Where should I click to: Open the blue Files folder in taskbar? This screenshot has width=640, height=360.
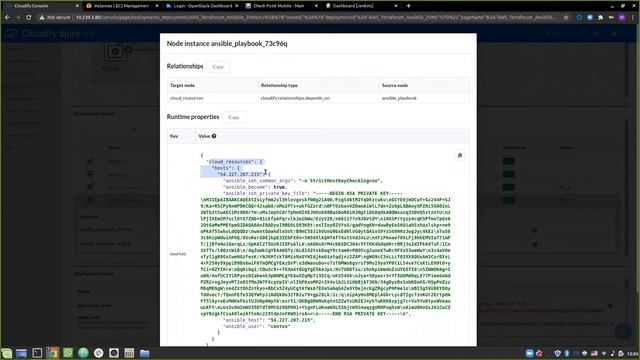click(144, 353)
